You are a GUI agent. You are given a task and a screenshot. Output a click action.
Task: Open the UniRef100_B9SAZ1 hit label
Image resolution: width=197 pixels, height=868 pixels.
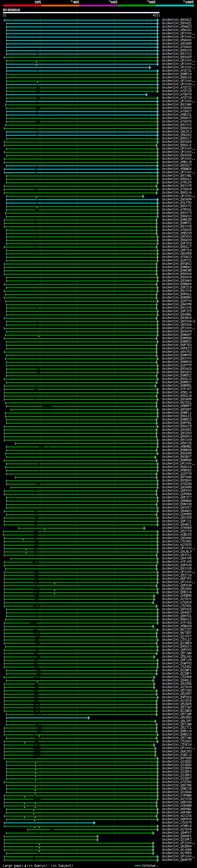tap(177, 24)
